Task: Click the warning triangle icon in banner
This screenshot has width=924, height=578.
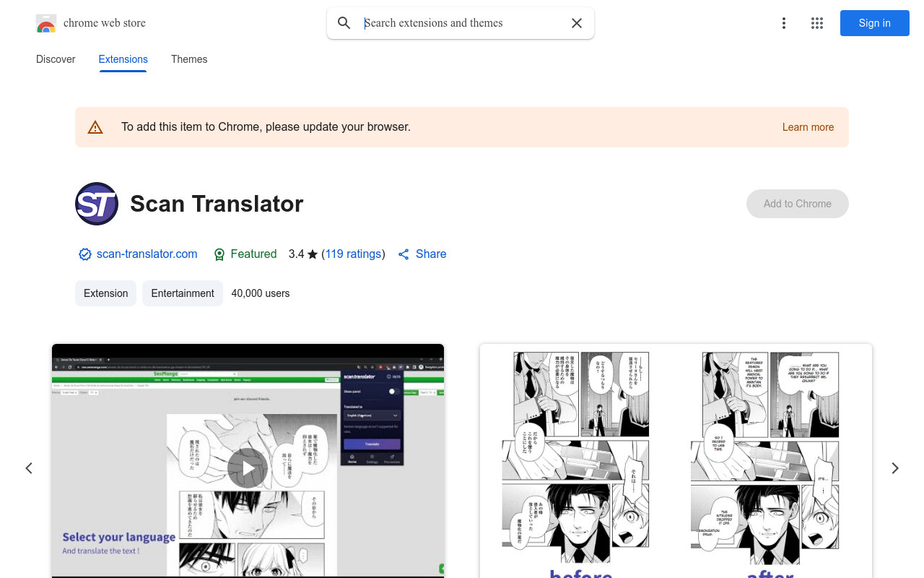Action: tap(95, 127)
